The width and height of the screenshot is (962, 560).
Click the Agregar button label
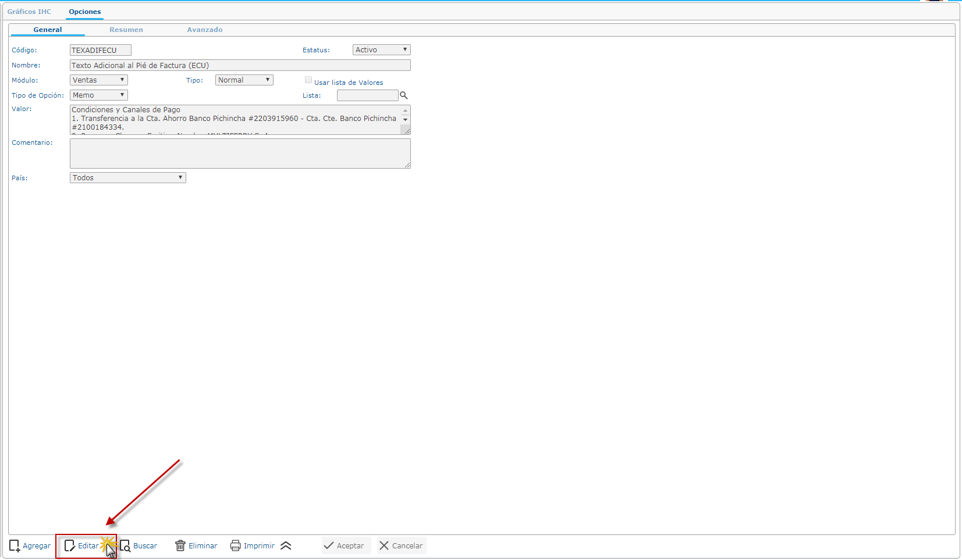point(37,546)
